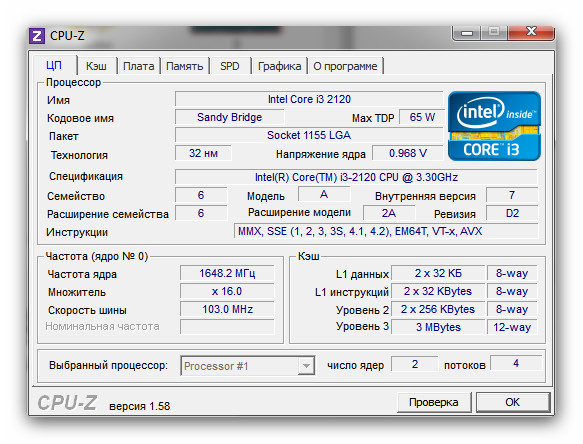
Task: Click the 65 W Max TDP value
Action: [422, 117]
